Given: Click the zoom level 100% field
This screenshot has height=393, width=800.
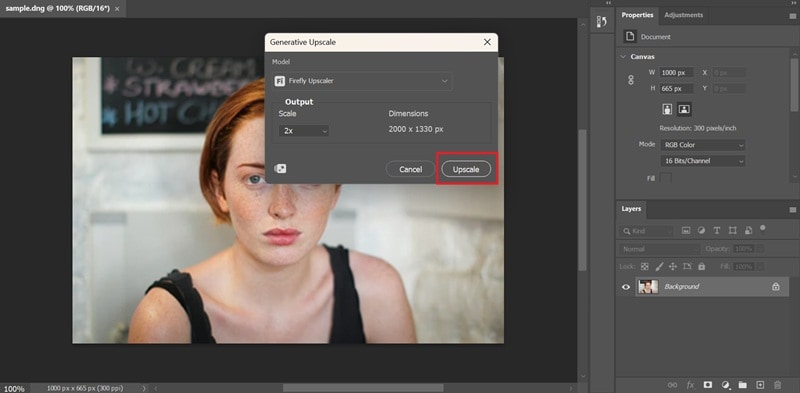Looking at the screenshot, I should (x=14, y=388).
